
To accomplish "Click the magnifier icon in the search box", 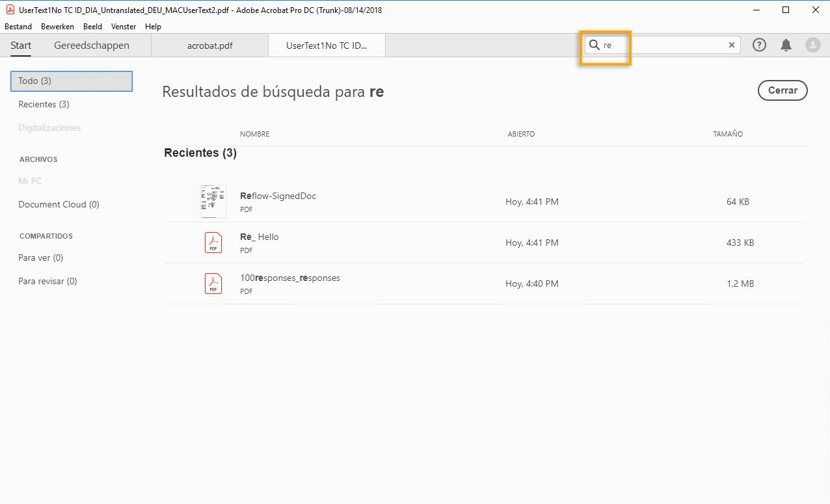I will point(594,45).
